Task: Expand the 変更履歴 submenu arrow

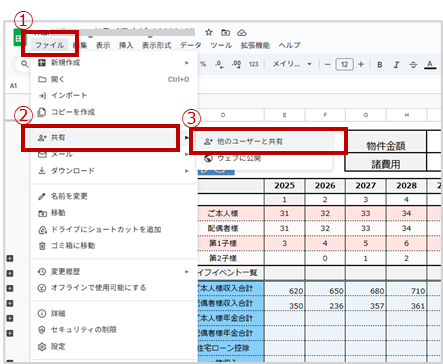Action: [x=187, y=272]
